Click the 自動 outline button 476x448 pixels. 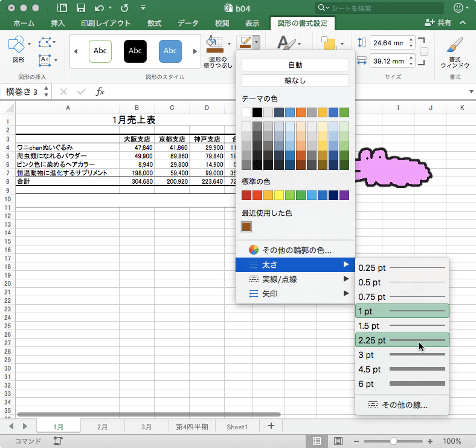[x=295, y=65]
